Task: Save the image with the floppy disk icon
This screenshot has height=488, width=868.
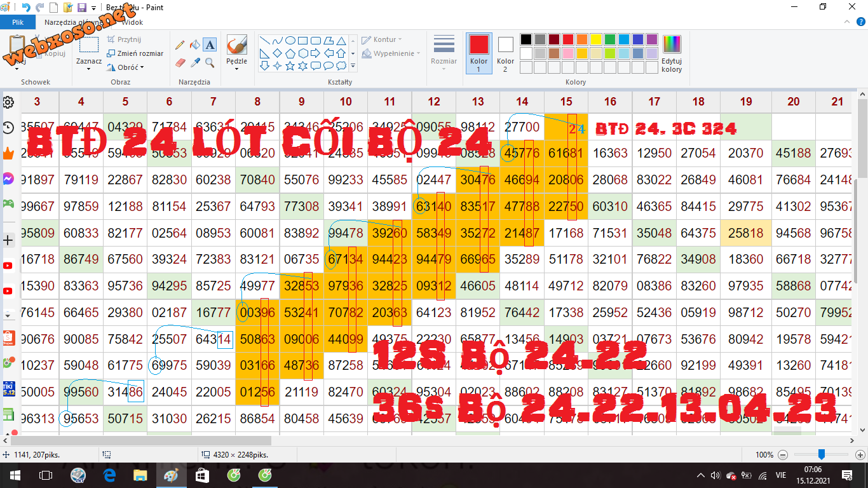Action: tap(81, 8)
